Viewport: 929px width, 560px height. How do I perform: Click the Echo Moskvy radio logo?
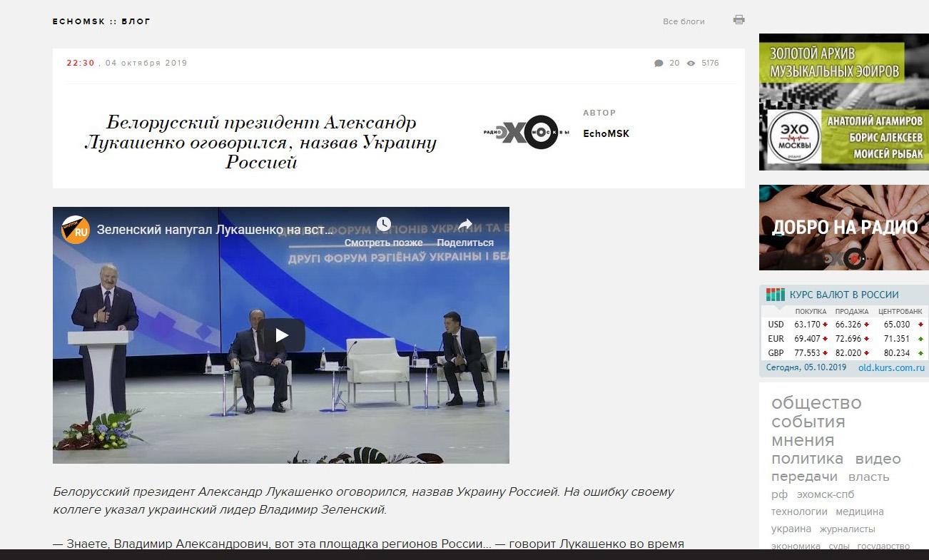526,133
